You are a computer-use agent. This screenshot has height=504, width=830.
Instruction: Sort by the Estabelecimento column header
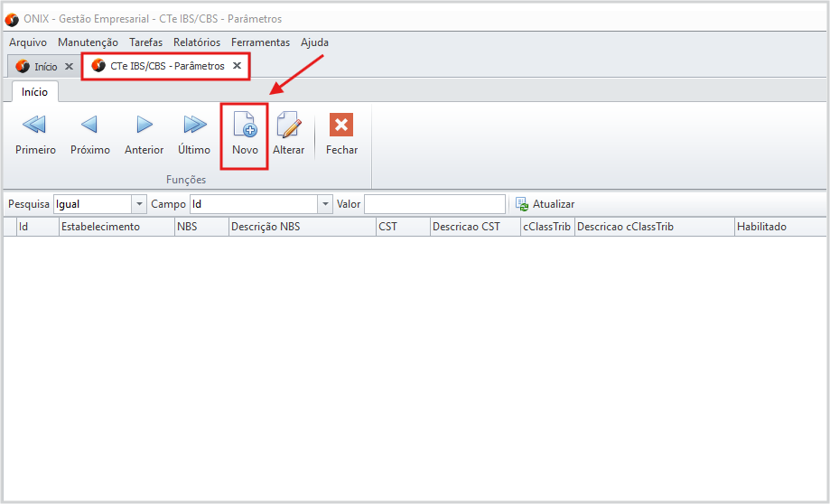tap(99, 227)
